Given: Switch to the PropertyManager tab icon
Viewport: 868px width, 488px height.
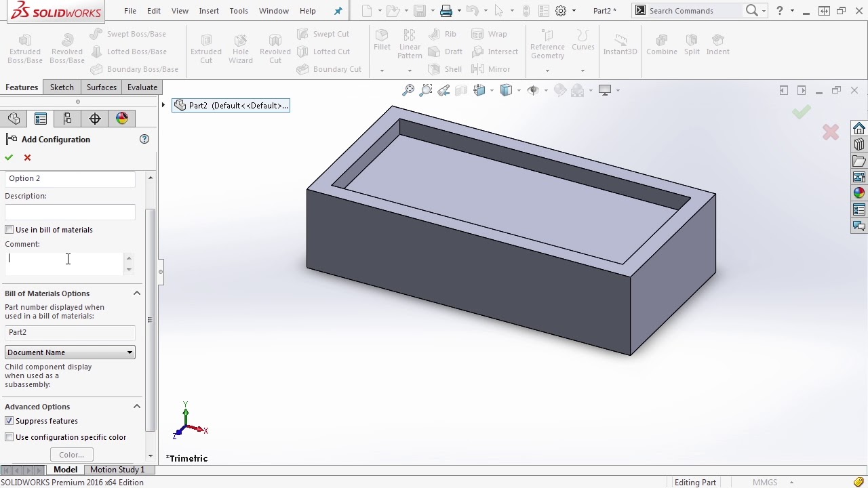Looking at the screenshot, I should pos(41,119).
